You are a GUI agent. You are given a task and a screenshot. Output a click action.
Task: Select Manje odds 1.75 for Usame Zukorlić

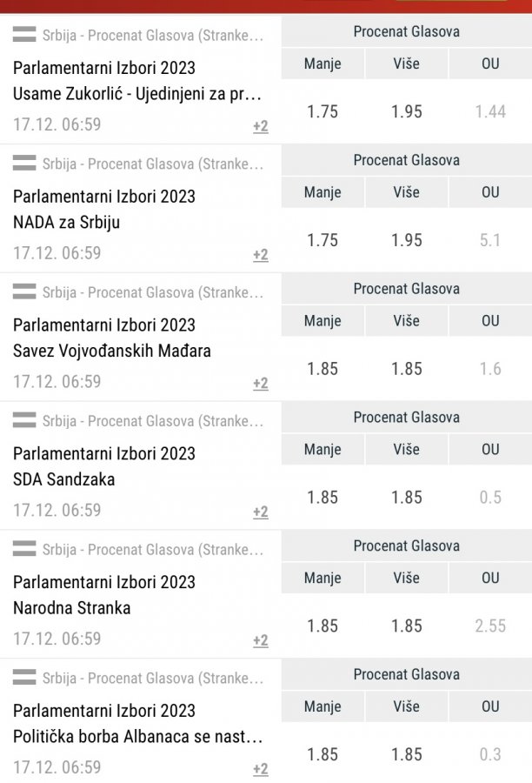click(x=323, y=111)
